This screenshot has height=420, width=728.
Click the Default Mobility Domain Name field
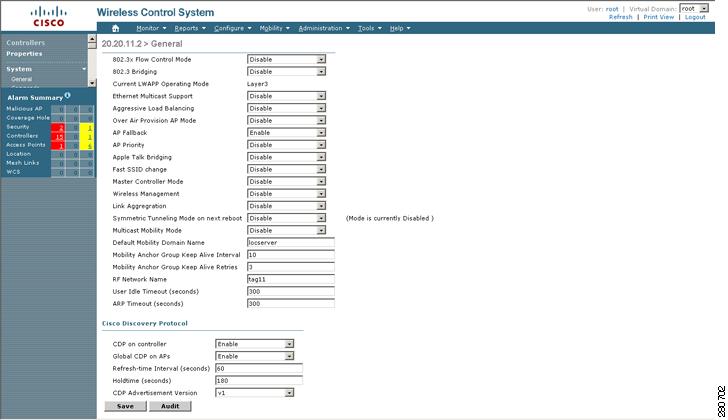click(x=291, y=242)
